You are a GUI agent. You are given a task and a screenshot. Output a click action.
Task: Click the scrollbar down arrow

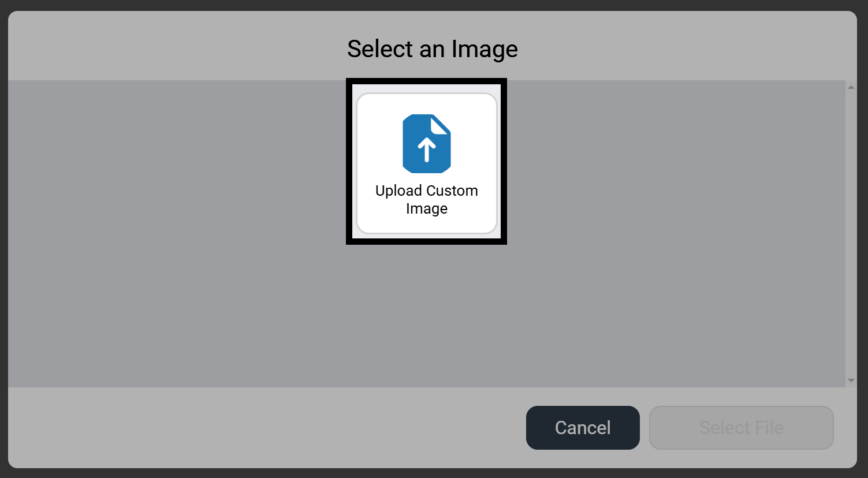851,380
